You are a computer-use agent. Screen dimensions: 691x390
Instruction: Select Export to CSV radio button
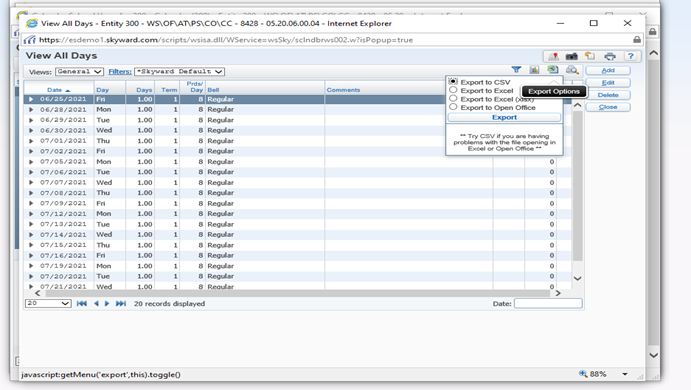pyautogui.click(x=453, y=82)
